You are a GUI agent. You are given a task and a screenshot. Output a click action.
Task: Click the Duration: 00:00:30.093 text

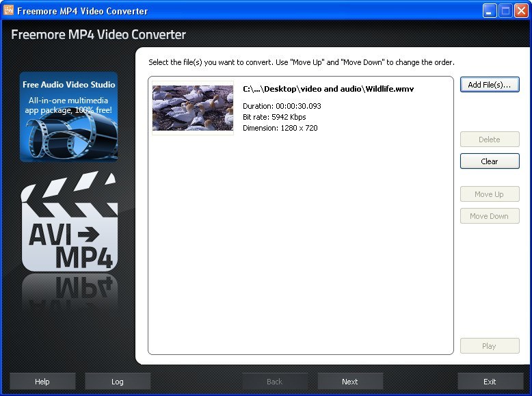(282, 106)
